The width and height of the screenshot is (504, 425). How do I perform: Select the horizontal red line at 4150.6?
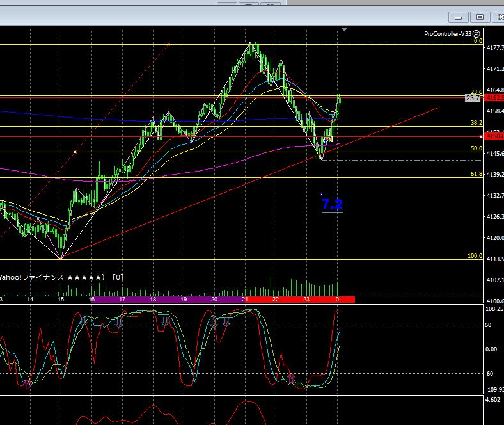pyautogui.click(x=241, y=137)
